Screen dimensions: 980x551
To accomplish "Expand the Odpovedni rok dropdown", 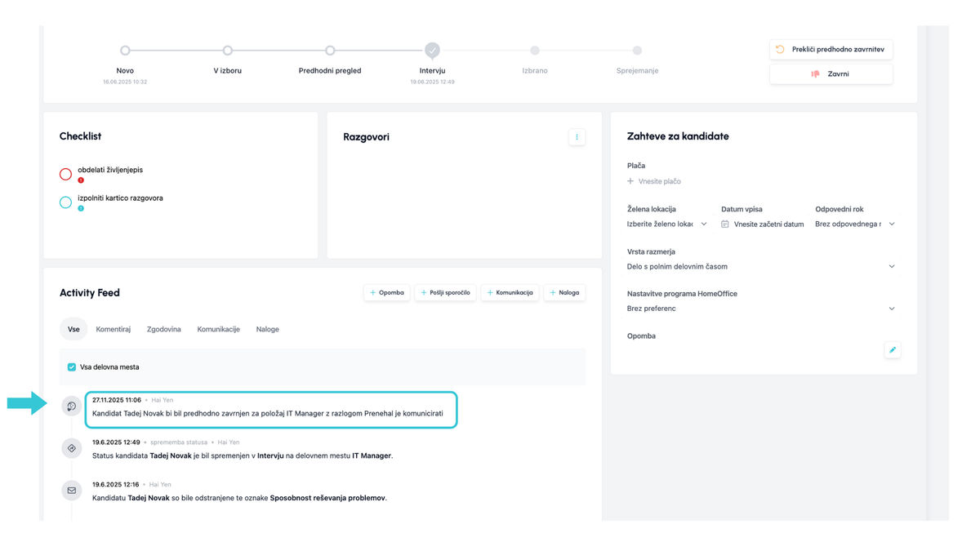I will 855,224.
